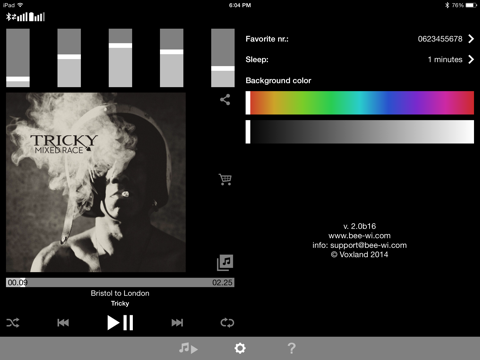The width and height of the screenshot is (480, 360).
Task: Tap the '1 minutes' sleep value
Action: point(445,60)
